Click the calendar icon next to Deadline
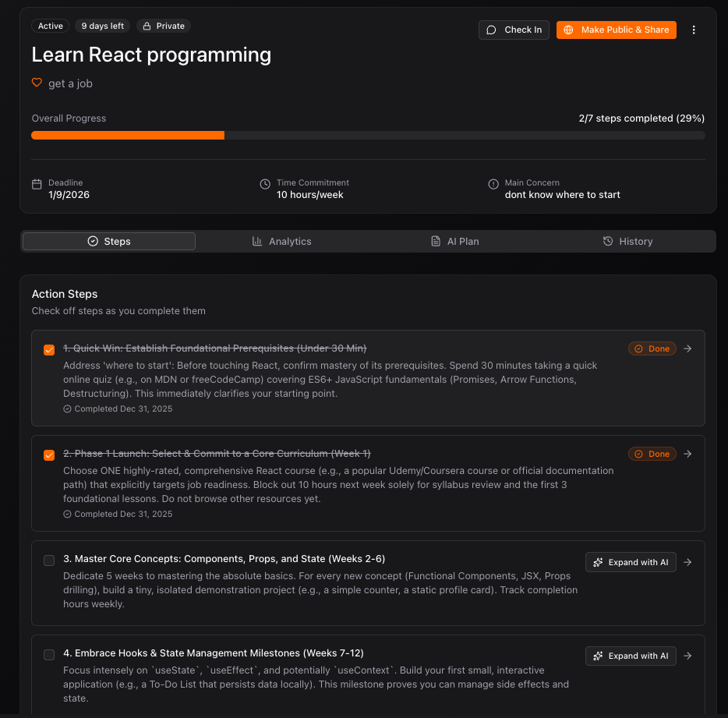728x718 pixels. coord(37,184)
